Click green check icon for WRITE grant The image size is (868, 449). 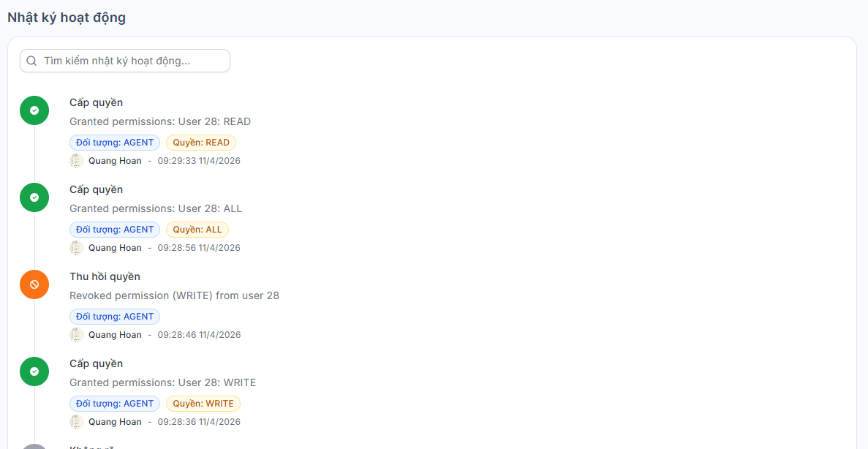(x=34, y=371)
